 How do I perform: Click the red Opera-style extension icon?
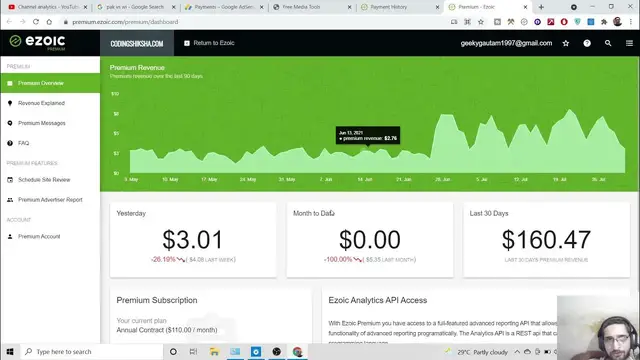pyautogui.click(x=564, y=22)
